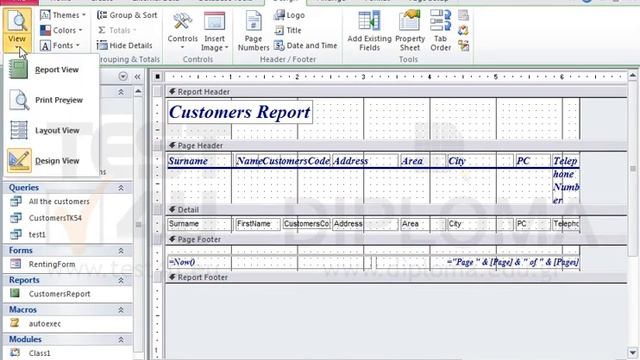Viewport: 640px width, 360px height.
Task: Collapse the Queries group
Action: coord(121,188)
